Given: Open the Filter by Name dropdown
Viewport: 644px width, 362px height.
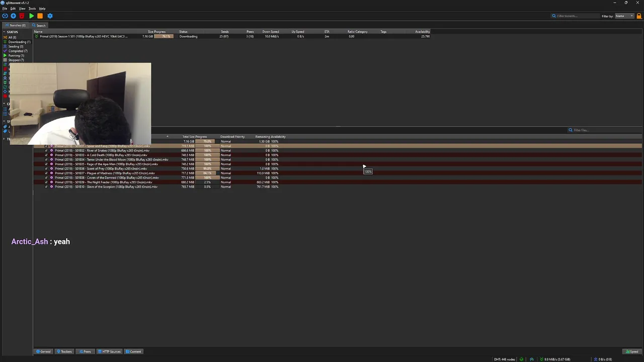Looking at the screenshot, I should (624, 16).
